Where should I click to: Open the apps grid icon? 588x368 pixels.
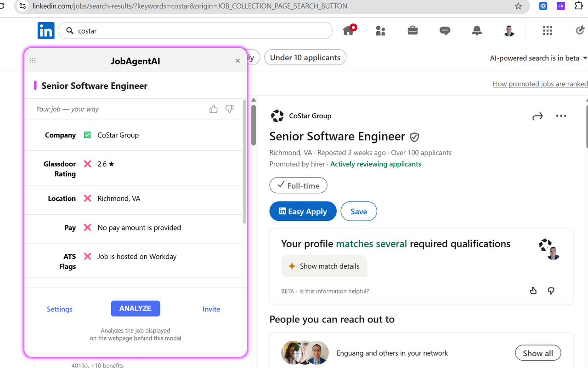coord(547,31)
